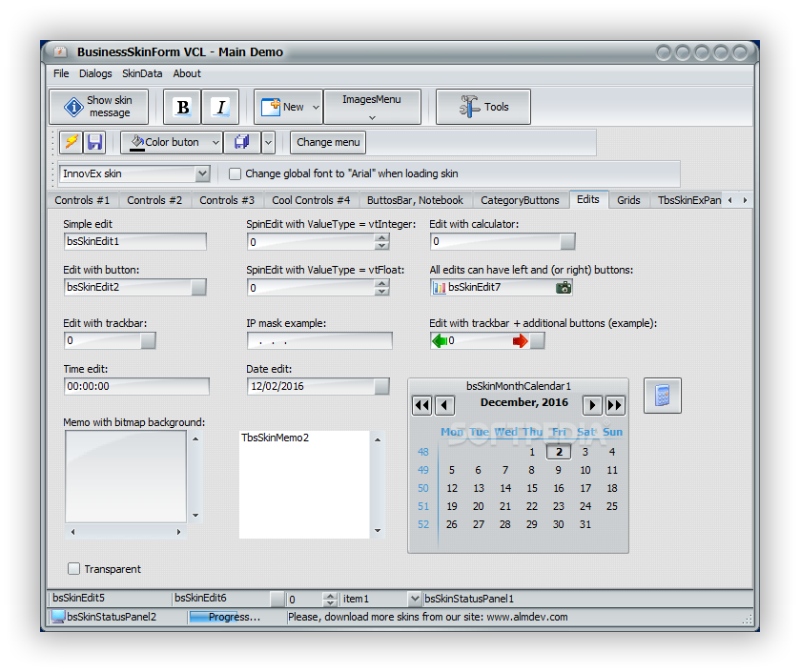This screenshot has height=672, width=800.
Task: Open the InnovEx skin combo box
Action: tap(202, 173)
